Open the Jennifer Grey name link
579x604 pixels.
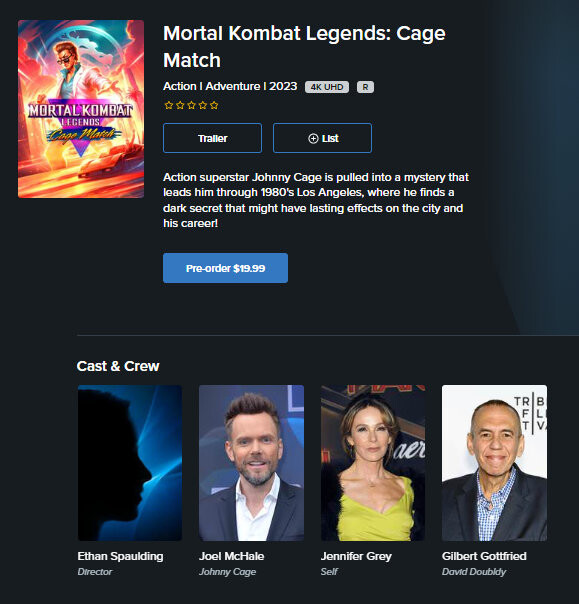coord(356,556)
